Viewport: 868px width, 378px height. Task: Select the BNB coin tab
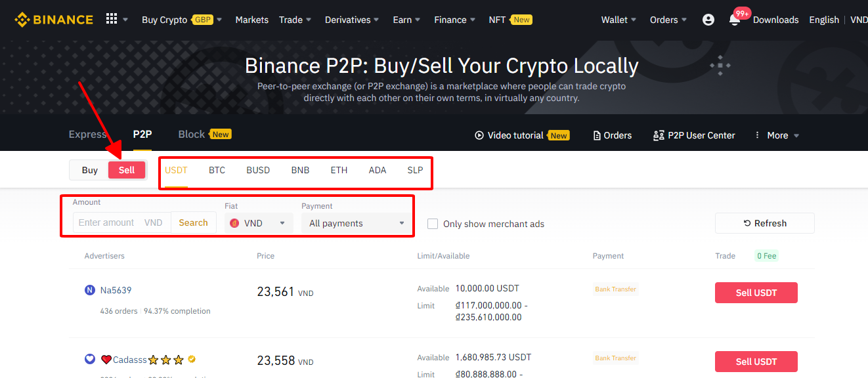tap(300, 170)
